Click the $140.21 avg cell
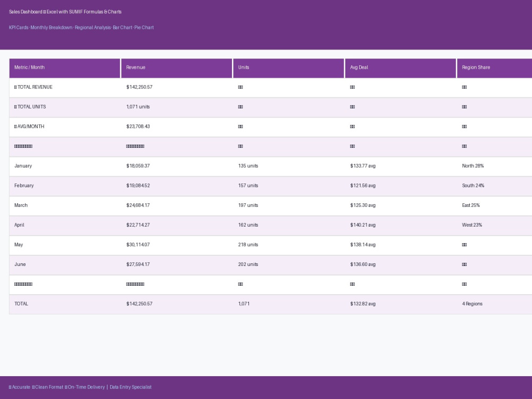Image resolution: width=532 pixels, height=399 pixels. [x=401, y=225]
